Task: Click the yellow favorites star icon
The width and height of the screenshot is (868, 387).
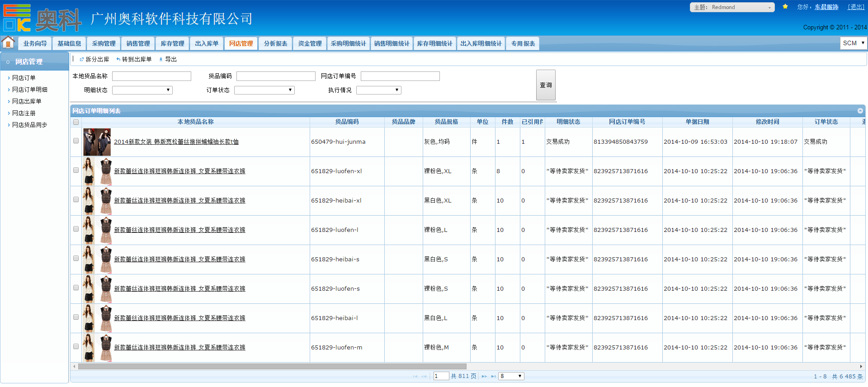Action: click(x=785, y=7)
